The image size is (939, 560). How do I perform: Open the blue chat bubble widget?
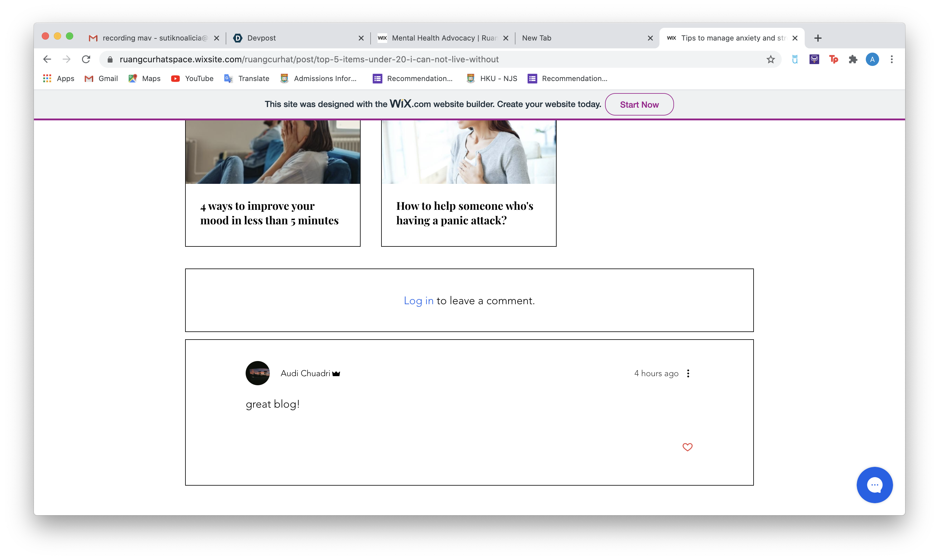click(x=874, y=484)
